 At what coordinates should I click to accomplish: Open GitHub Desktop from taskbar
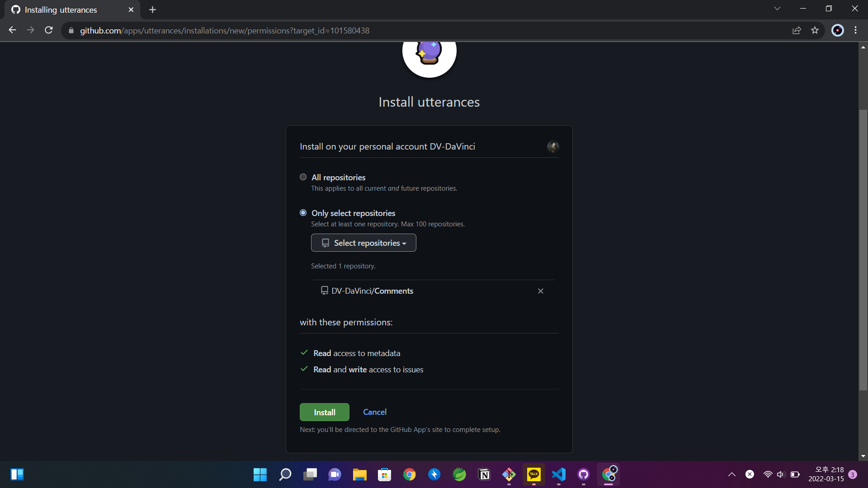584,474
